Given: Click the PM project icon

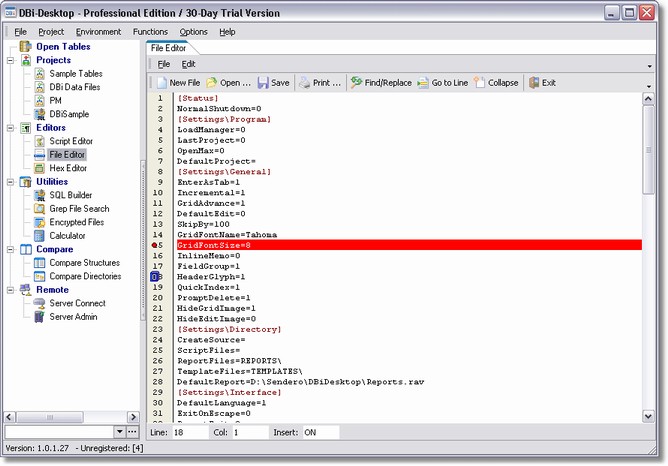Looking at the screenshot, I should pos(40,101).
